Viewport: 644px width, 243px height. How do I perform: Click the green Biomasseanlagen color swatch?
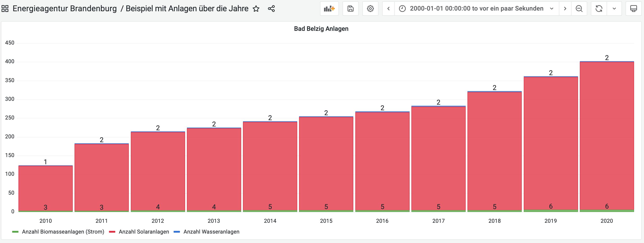tap(16, 232)
